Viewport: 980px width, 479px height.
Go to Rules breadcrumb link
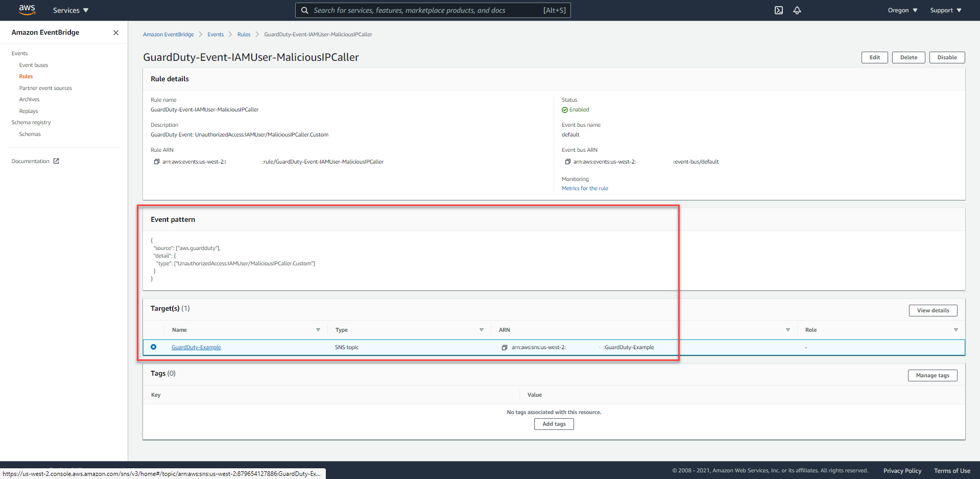244,34
